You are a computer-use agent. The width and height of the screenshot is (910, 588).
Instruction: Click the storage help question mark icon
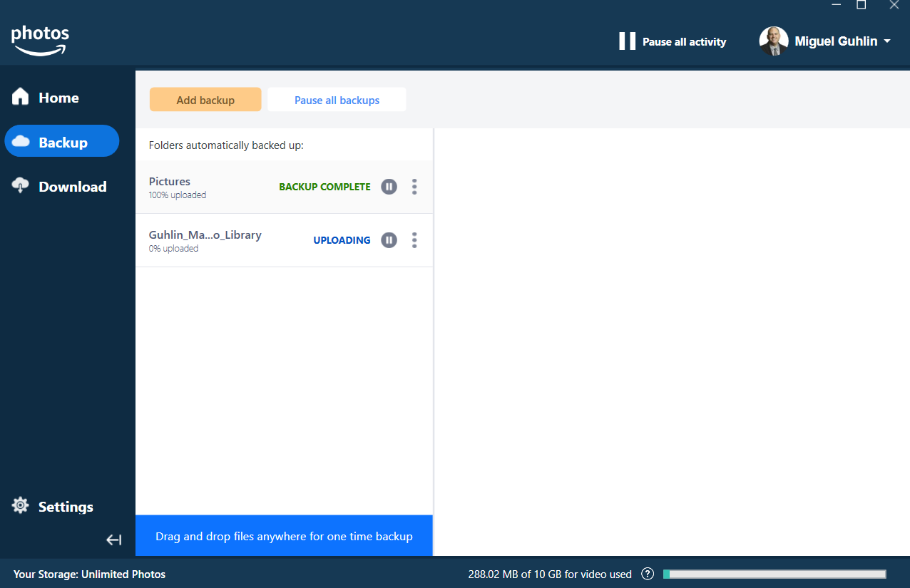(x=648, y=574)
